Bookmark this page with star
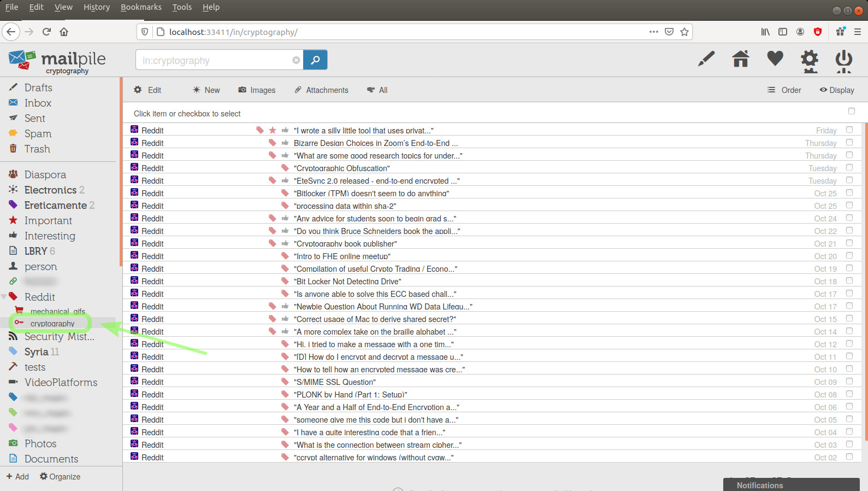868x491 pixels. coord(684,32)
